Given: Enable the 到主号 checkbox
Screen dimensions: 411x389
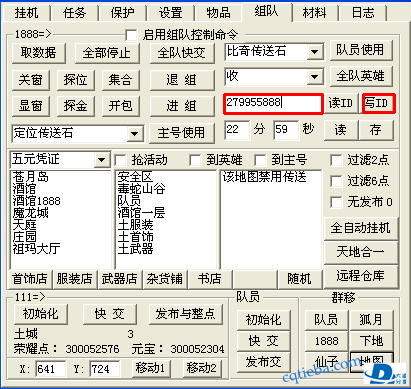Looking at the screenshot, I should pyautogui.click(x=260, y=161).
